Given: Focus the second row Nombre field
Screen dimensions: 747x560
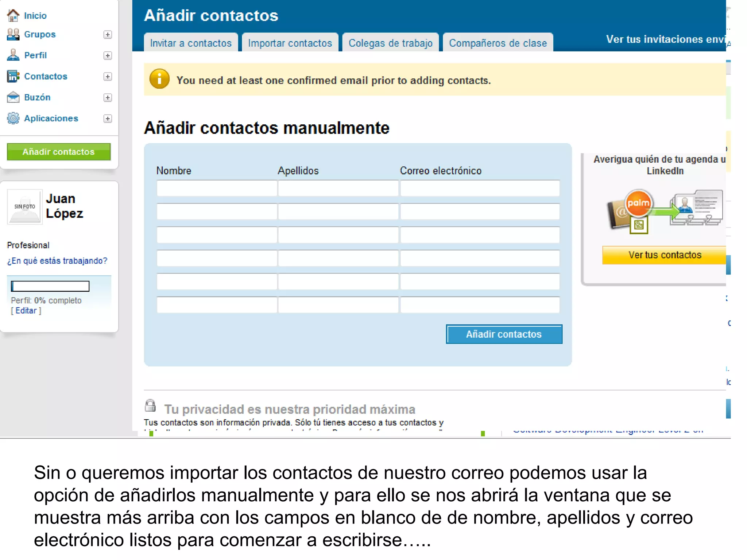Looking at the screenshot, I should (217, 211).
